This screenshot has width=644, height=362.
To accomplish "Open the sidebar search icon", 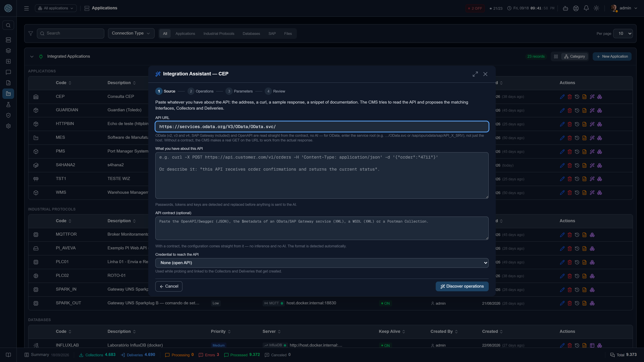I will [x=8, y=25].
